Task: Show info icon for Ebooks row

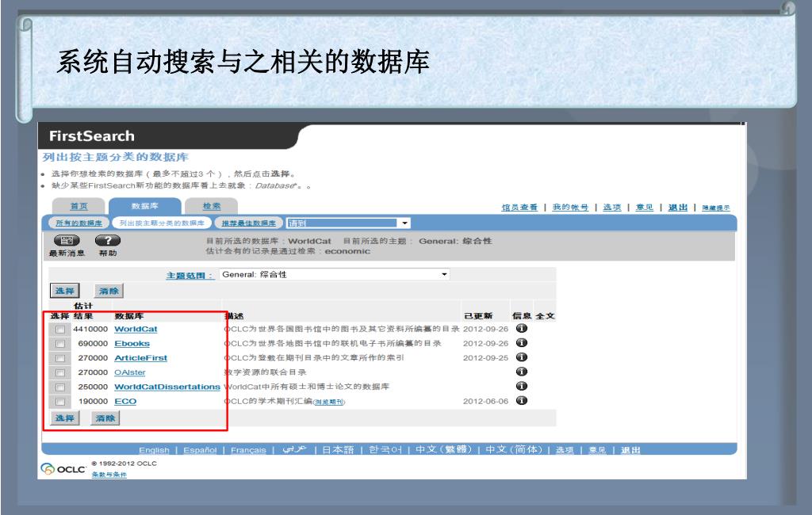Action: 522,342
